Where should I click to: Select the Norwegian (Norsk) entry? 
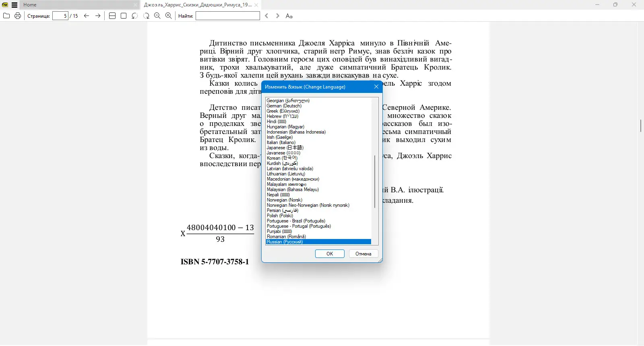coord(318,200)
